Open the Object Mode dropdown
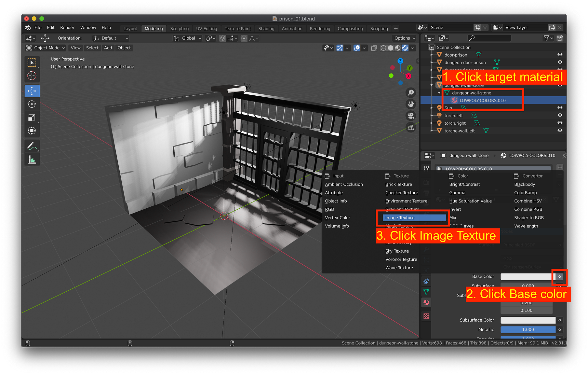 coord(45,48)
